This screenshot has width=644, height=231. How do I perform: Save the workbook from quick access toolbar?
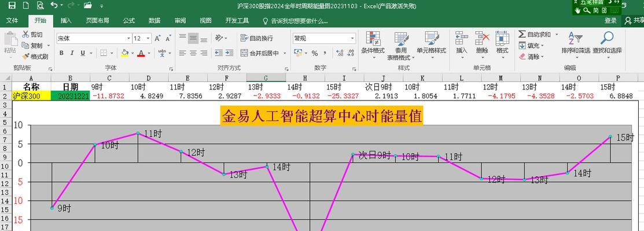click(x=12, y=5)
